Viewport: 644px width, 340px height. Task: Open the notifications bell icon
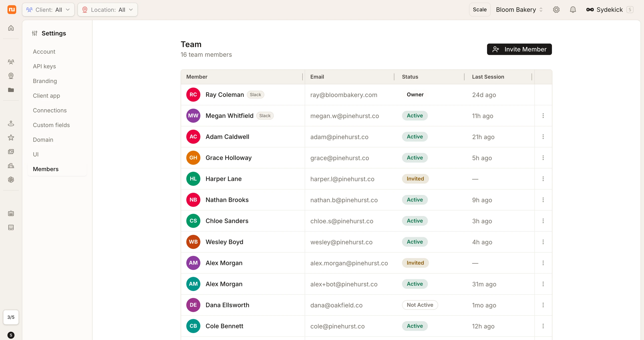(573, 10)
